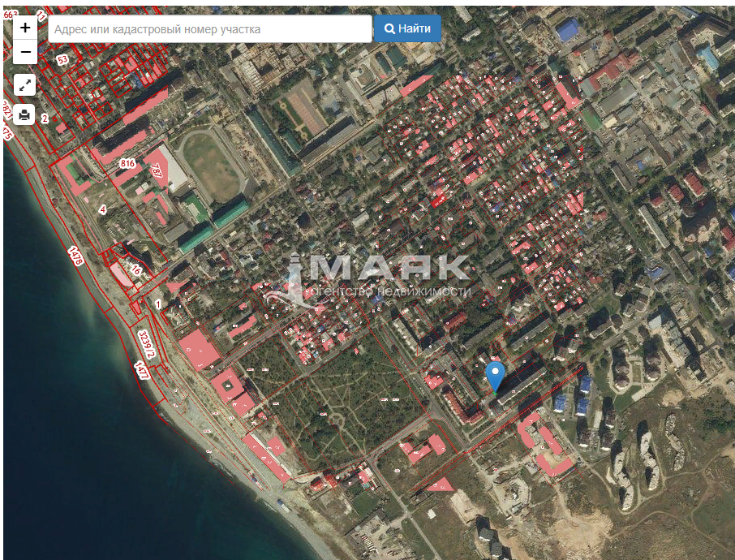Click parcel label 3239/2 near the shore
The height and width of the screenshot is (560, 735).
coord(146,344)
